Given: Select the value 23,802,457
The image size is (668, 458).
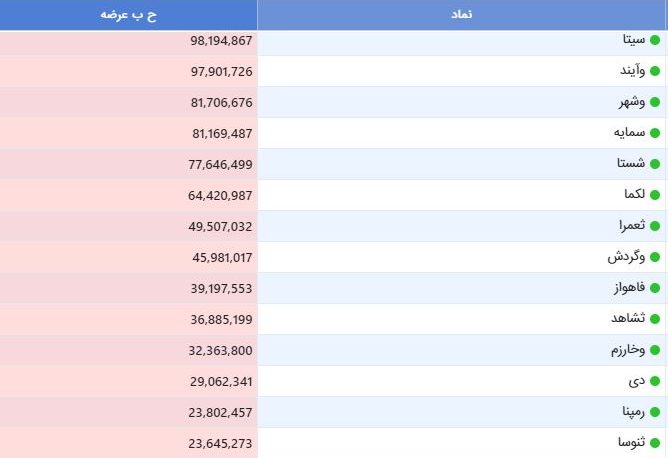Looking at the screenshot, I should [220, 413].
